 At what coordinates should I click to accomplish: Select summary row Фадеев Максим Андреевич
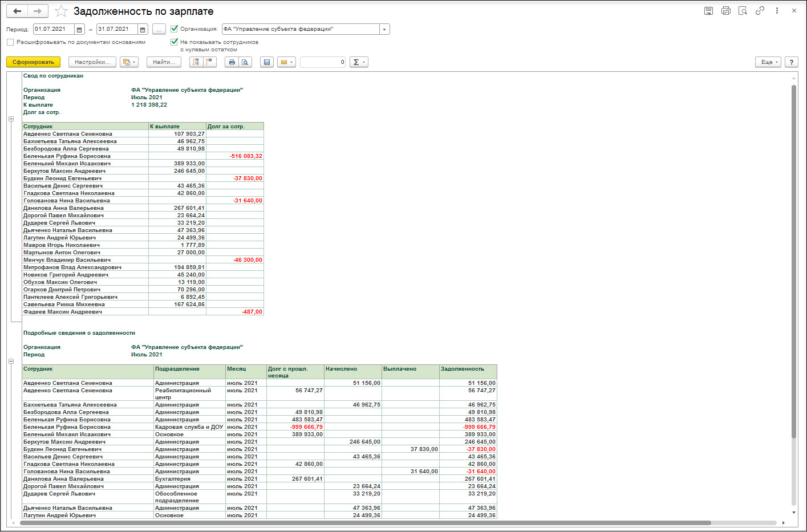point(143,312)
